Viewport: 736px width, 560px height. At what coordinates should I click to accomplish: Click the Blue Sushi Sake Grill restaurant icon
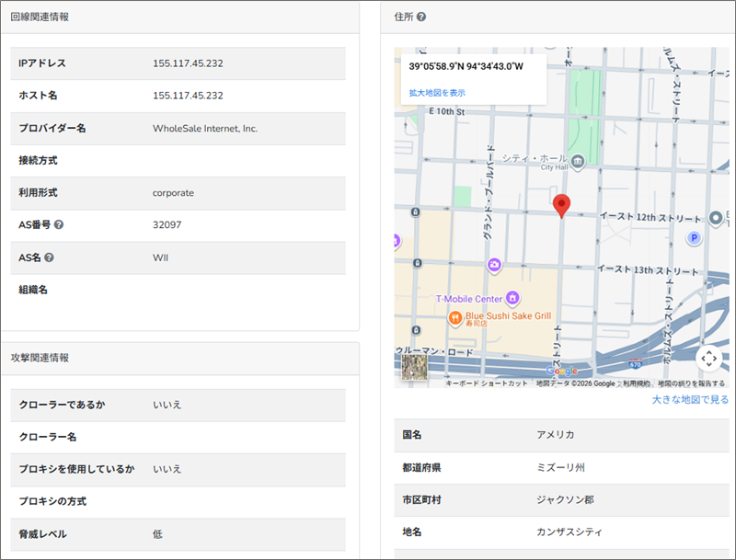pos(454,318)
